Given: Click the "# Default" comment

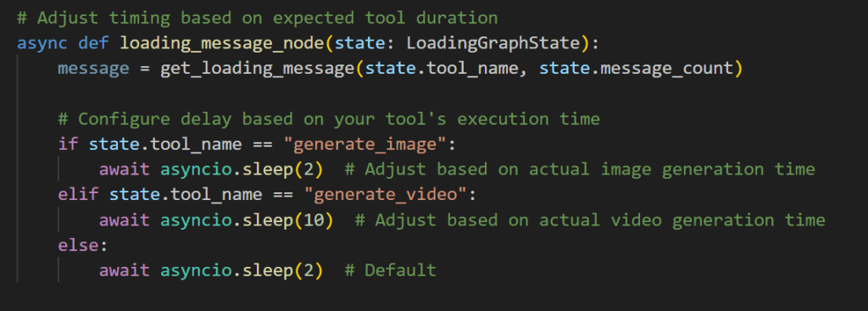Looking at the screenshot, I should (390, 270).
